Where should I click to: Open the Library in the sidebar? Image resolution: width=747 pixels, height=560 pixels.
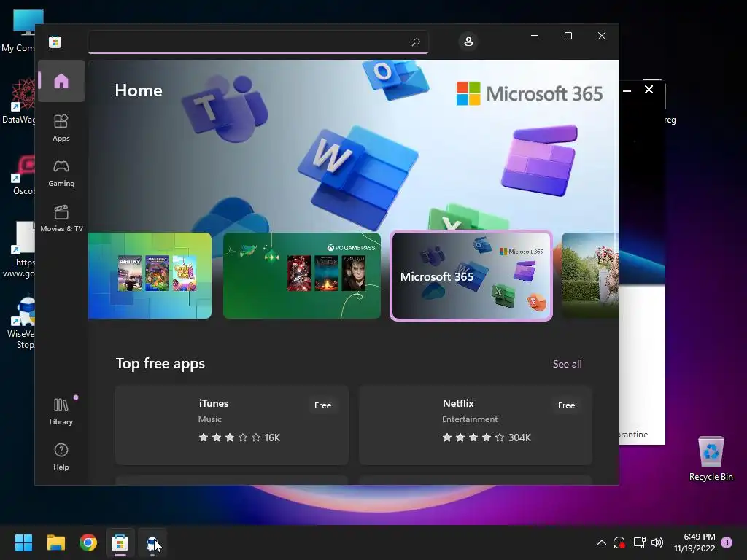(x=61, y=411)
